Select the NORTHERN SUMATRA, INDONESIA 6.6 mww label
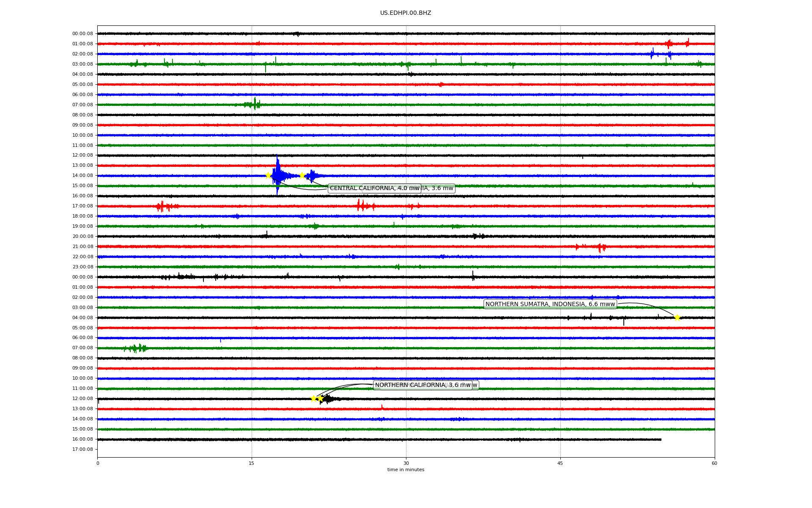Screen dimensions: 812x508 click(x=550, y=304)
